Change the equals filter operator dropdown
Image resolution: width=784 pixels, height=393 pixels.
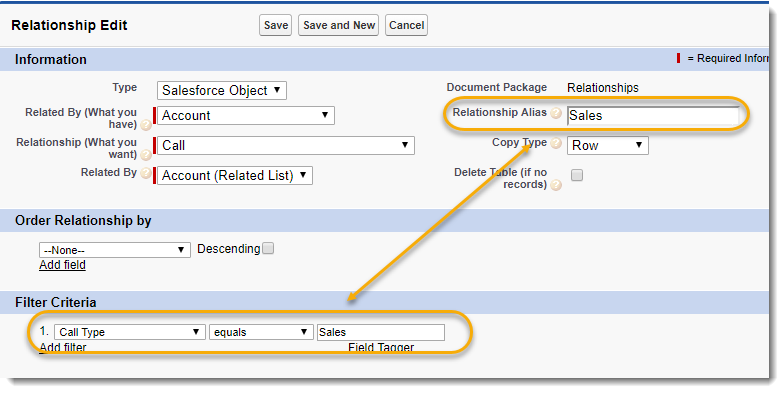pos(260,332)
